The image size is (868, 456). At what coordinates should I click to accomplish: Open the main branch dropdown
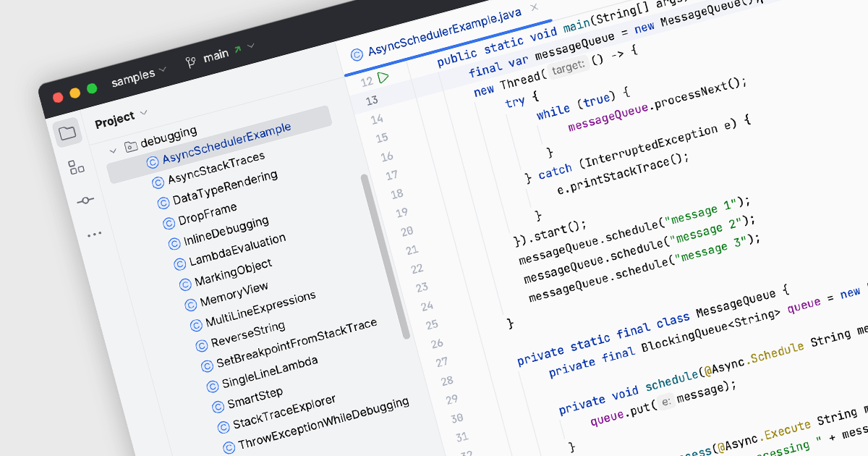click(219, 54)
